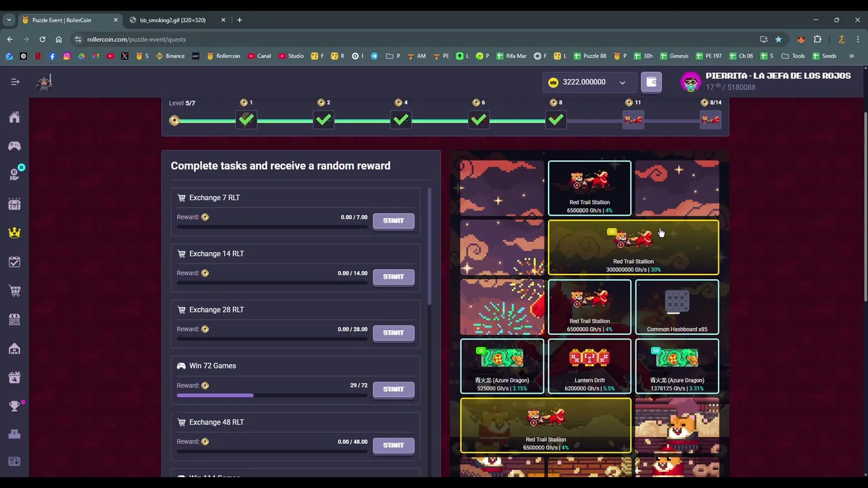Viewport: 868px width, 488px height.
Task: Open the Seeds bookmark
Action: point(825,56)
